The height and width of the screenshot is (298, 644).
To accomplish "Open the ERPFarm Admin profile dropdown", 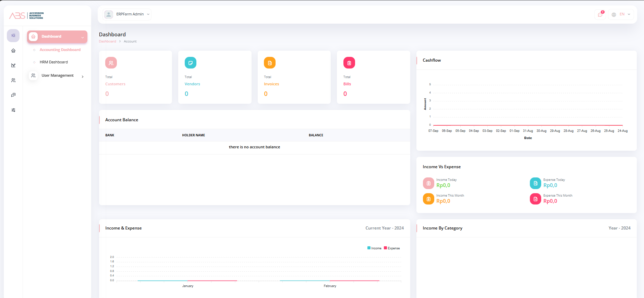I will [127, 14].
